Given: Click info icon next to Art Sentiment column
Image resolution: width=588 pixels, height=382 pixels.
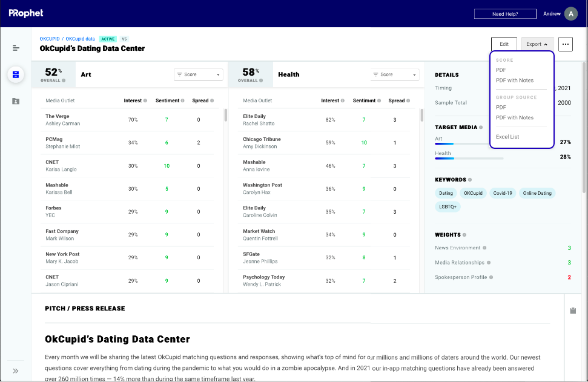Looking at the screenshot, I should pyautogui.click(x=183, y=100).
